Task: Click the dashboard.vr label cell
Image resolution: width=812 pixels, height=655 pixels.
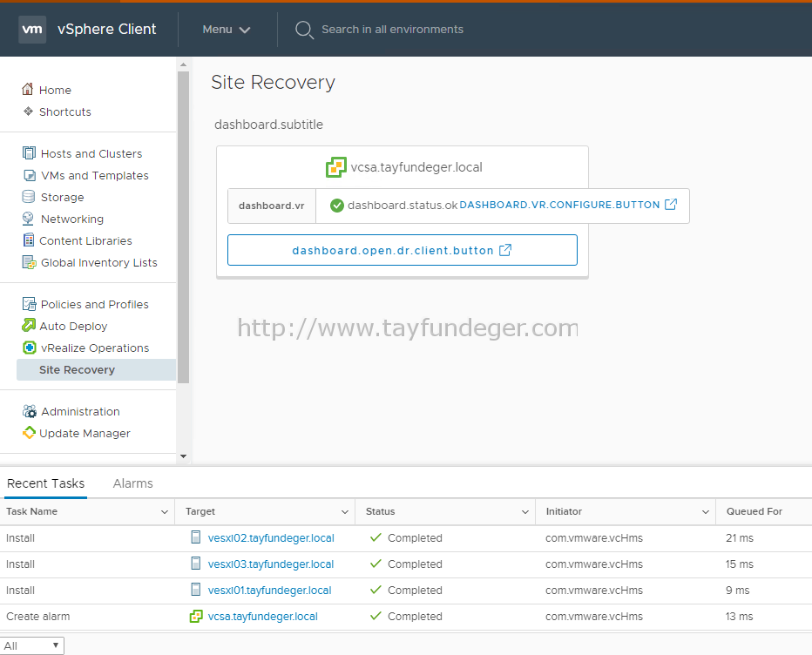Action: pos(271,206)
